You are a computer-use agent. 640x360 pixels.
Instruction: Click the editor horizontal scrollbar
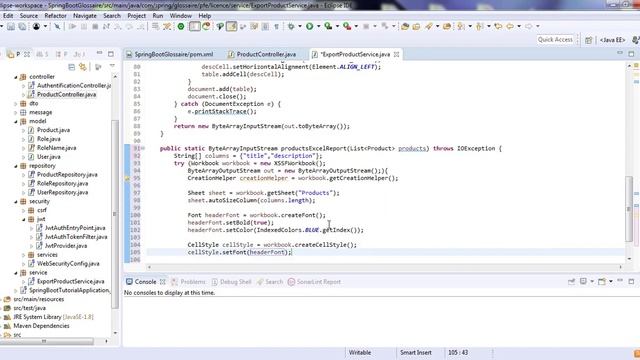[384, 267]
